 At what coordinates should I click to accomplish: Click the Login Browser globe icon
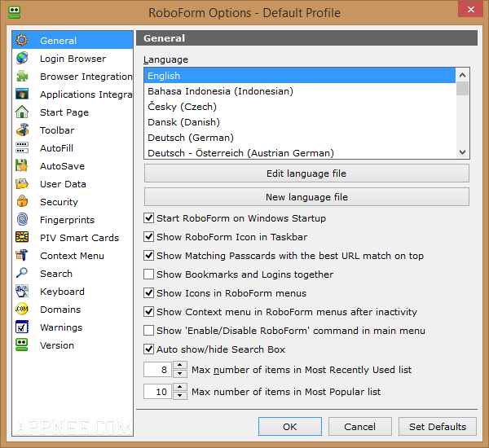tap(22, 59)
